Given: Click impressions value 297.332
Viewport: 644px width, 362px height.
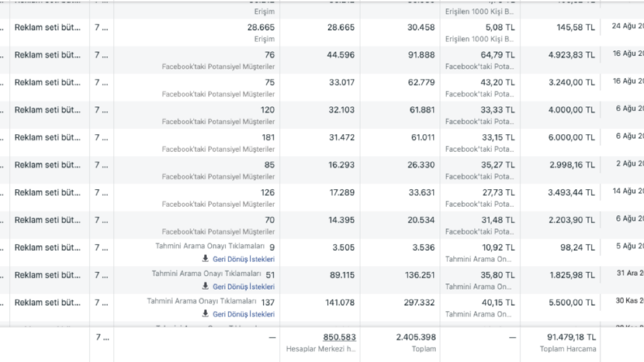Looking at the screenshot, I should pyautogui.click(x=419, y=303).
